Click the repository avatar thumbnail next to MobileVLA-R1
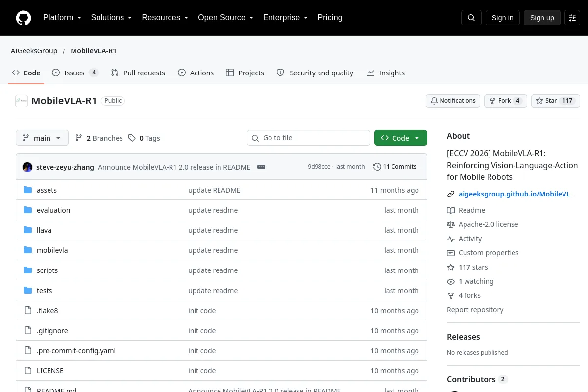Image resolution: width=588 pixels, height=392 pixels. [x=22, y=101]
